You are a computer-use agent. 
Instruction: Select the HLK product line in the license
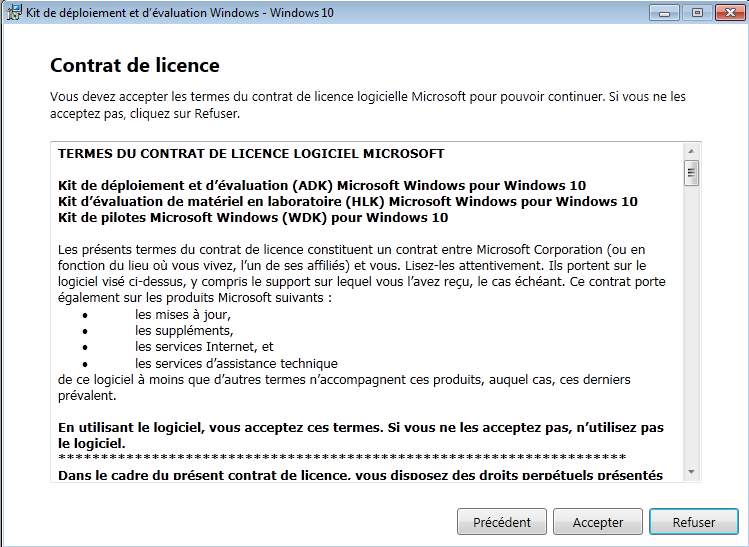347,201
